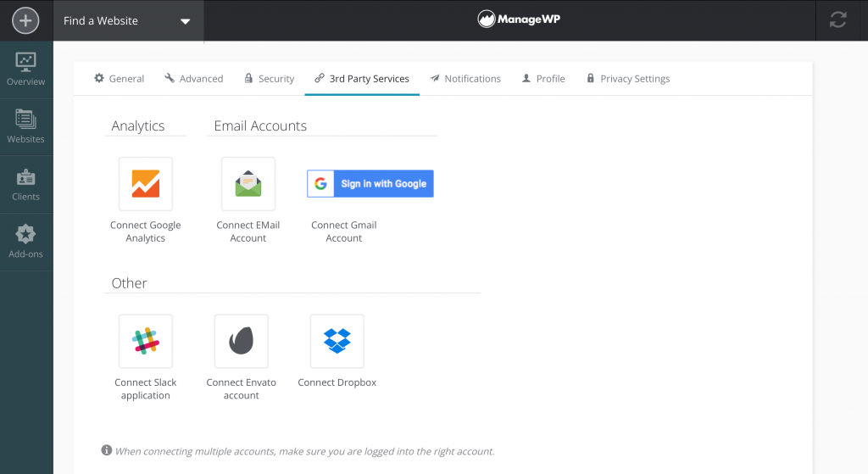Click the Dropbox icon tile
Screen dimensions: 868x474
[337, 341]
